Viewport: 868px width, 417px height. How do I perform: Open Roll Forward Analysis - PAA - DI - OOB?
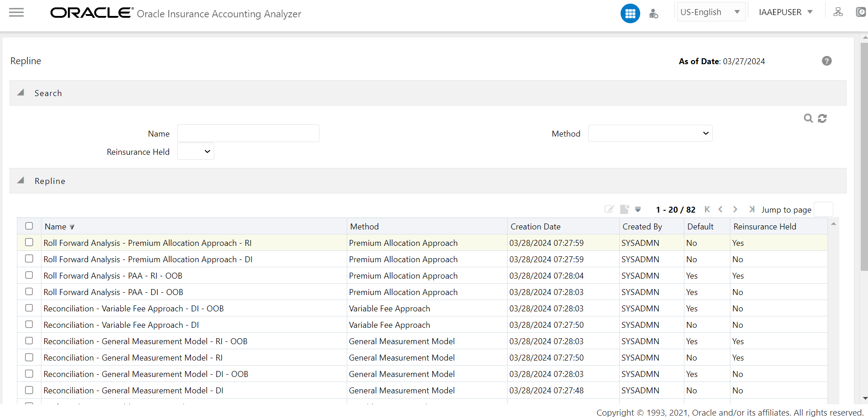pyautogui.click(x=113, y=292)
